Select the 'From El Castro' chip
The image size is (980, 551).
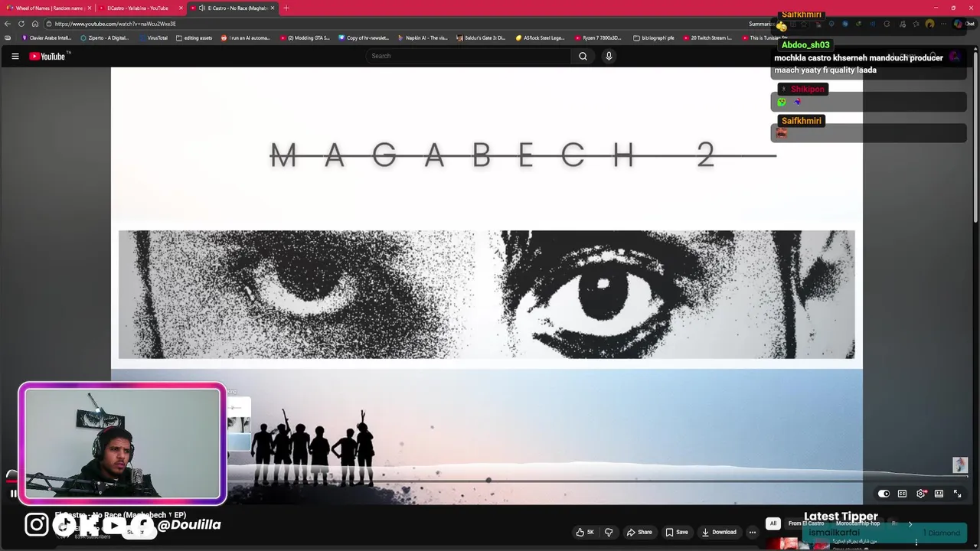806,523
